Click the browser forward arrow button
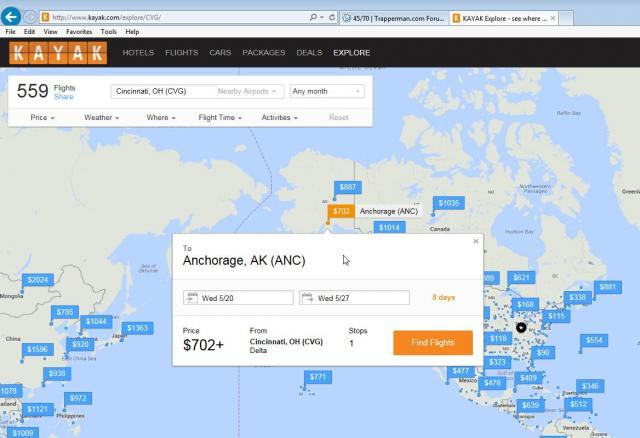Screen dimensions: 640x438 (30, 17)
